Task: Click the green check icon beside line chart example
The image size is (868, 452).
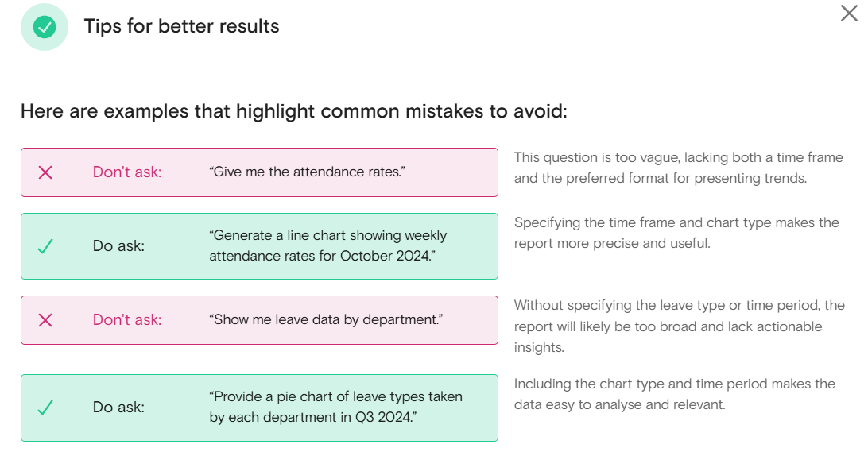Action: 45,246
